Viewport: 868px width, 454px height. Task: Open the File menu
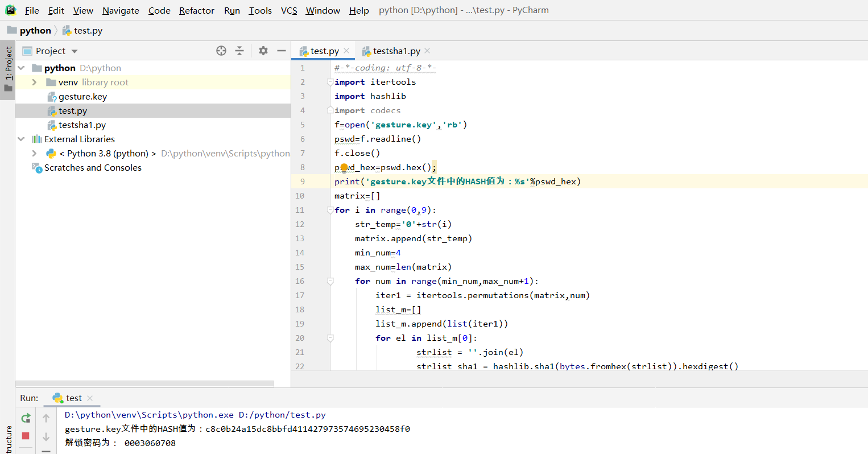click(x=32, y=10)
